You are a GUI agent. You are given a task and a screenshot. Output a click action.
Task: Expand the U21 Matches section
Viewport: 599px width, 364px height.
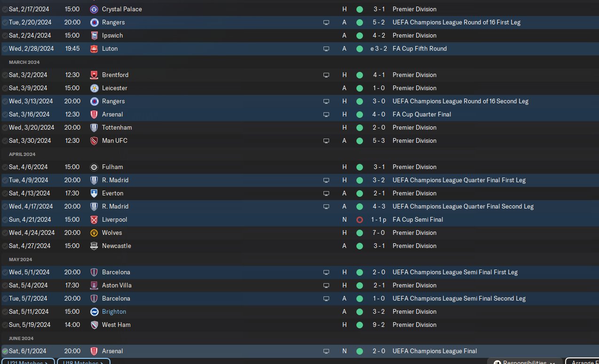coord(28,361)
